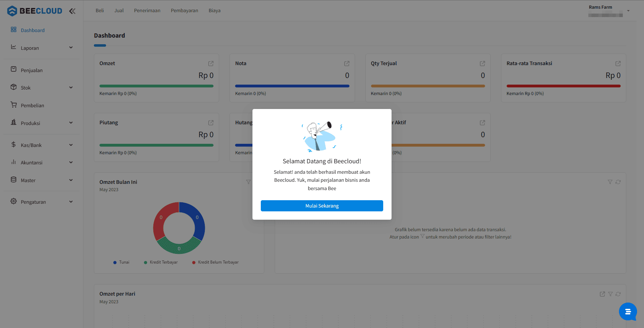Open the Pembayaran top menu

(184, 10)
